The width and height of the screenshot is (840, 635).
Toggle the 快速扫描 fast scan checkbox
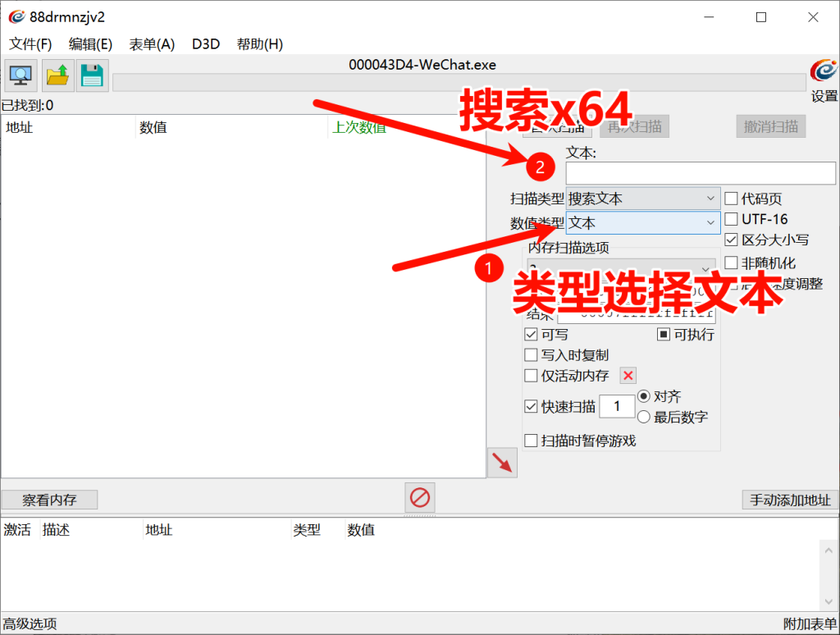point(531,406)
